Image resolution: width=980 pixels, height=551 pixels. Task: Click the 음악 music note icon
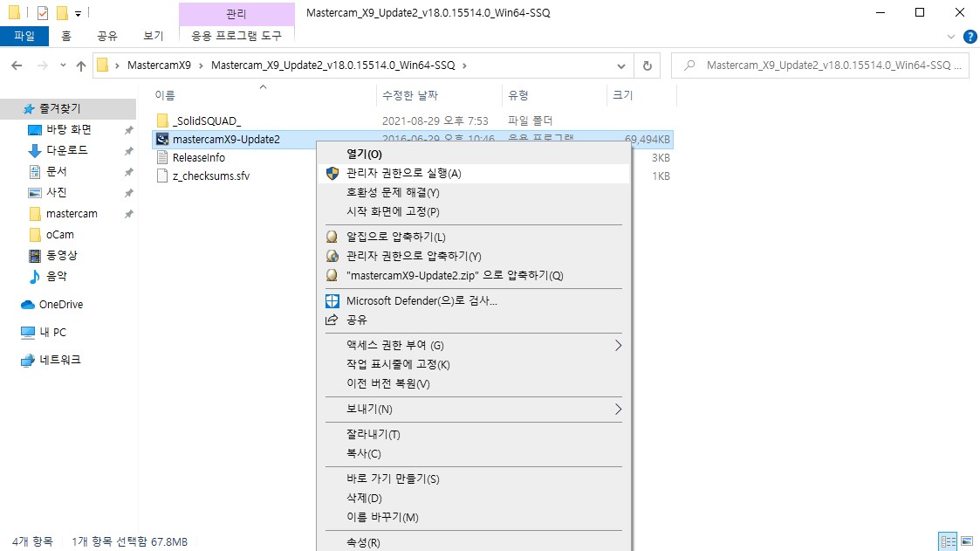35,276
